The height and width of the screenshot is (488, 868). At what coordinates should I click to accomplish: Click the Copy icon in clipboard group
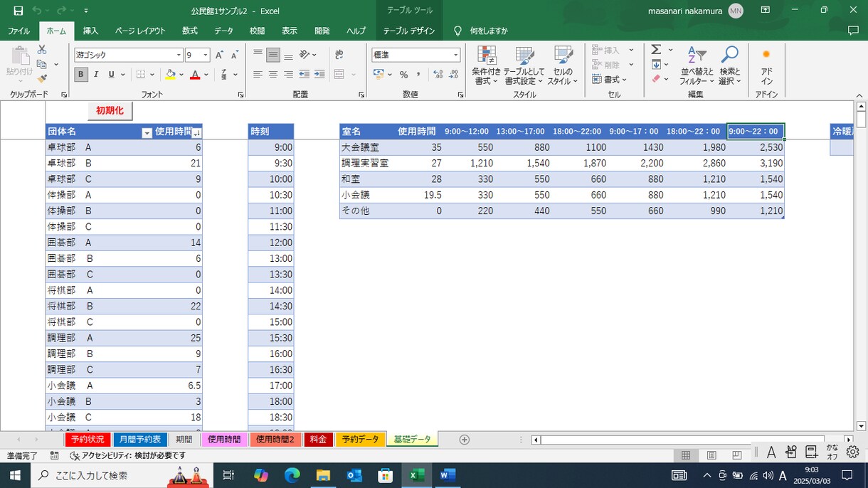(x=42, y=64)
